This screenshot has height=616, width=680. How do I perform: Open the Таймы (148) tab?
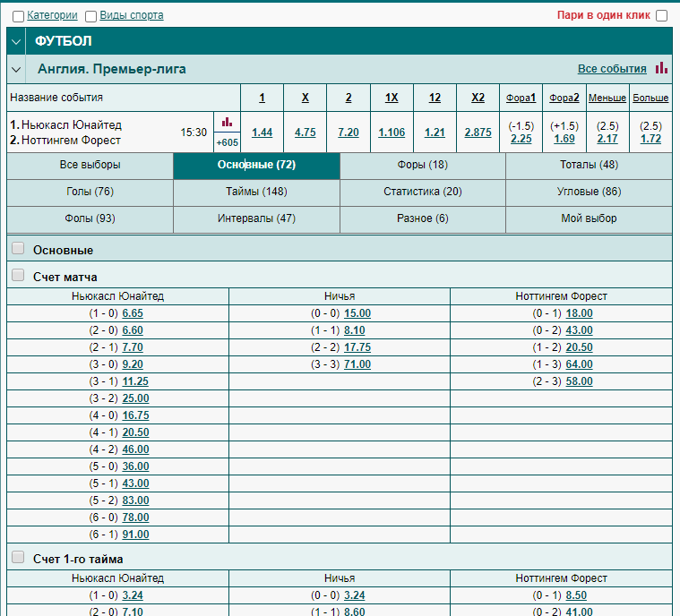point(256,192)
